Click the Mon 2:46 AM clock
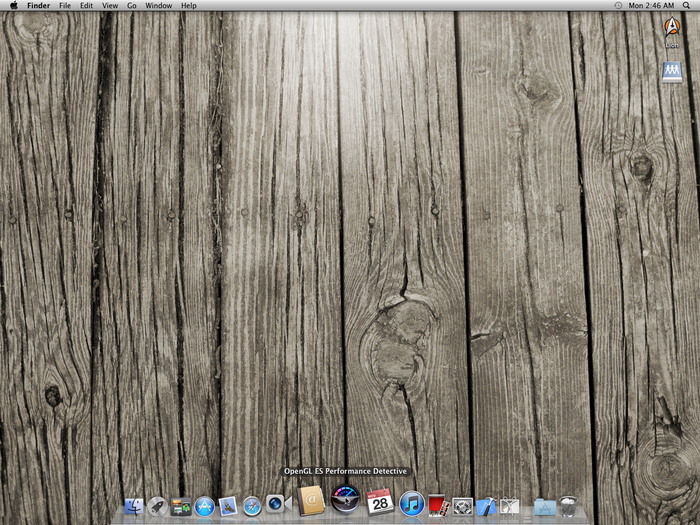Viewport: 700px width, 525px height. click(651, 5)
